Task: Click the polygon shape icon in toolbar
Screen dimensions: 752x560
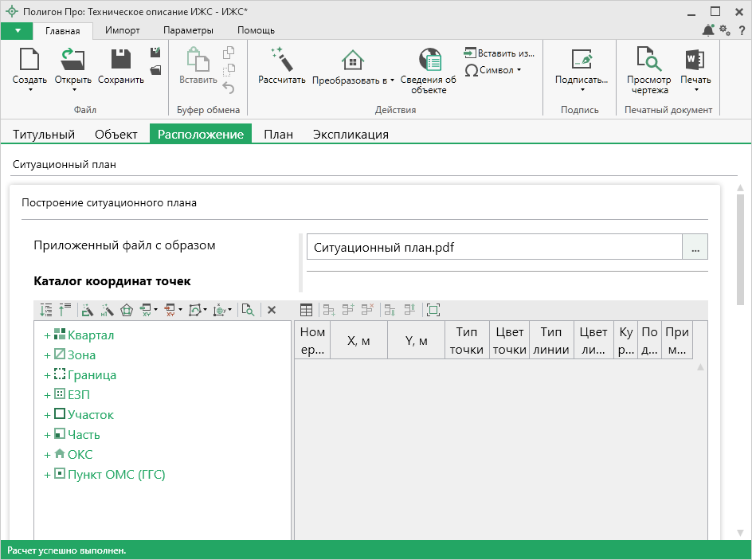Action: click(x=126, y=310)
